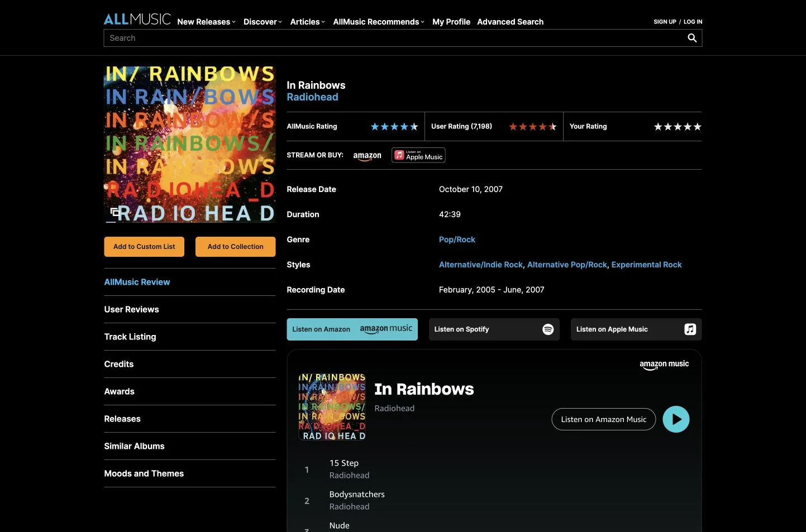Select the Listen on Apple Music tab
Screen dimensions: 806x532
pos(636,329)
